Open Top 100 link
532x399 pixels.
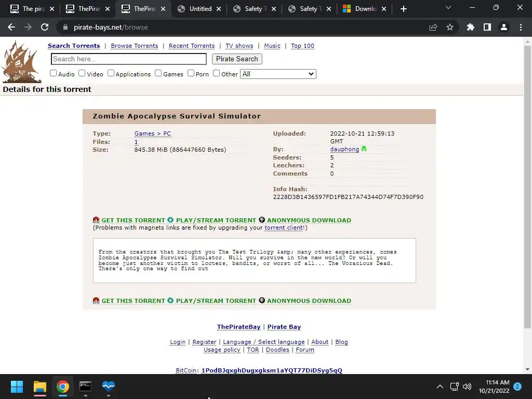click(302, 46)
